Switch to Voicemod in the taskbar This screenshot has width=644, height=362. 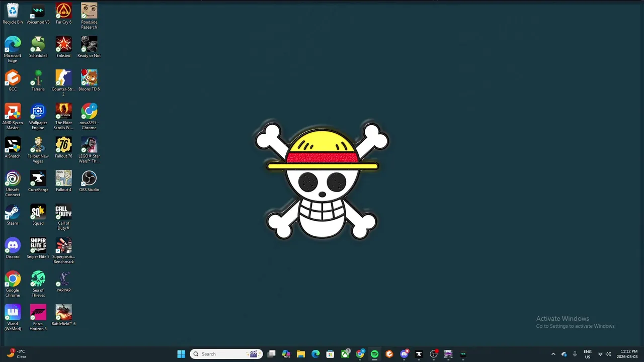(463, 354)
